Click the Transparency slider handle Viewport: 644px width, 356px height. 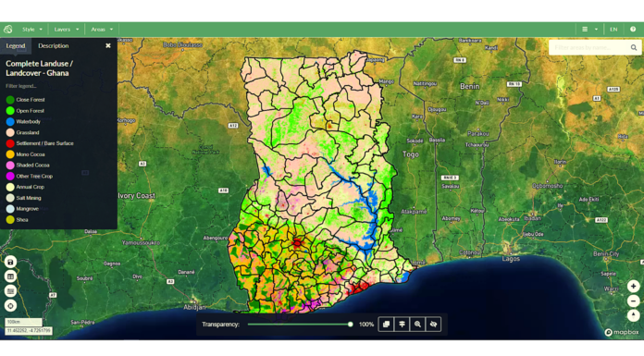coord(351,325)
